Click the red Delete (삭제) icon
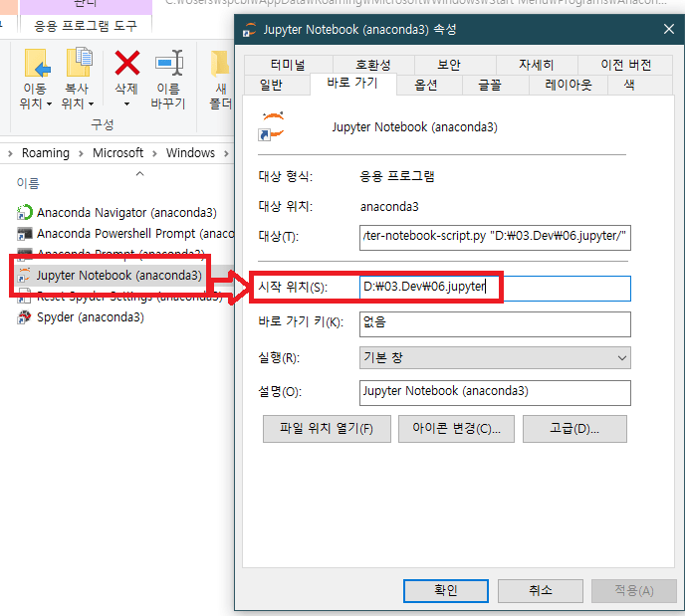Viewport: 685px width, 616px height. 127,63
